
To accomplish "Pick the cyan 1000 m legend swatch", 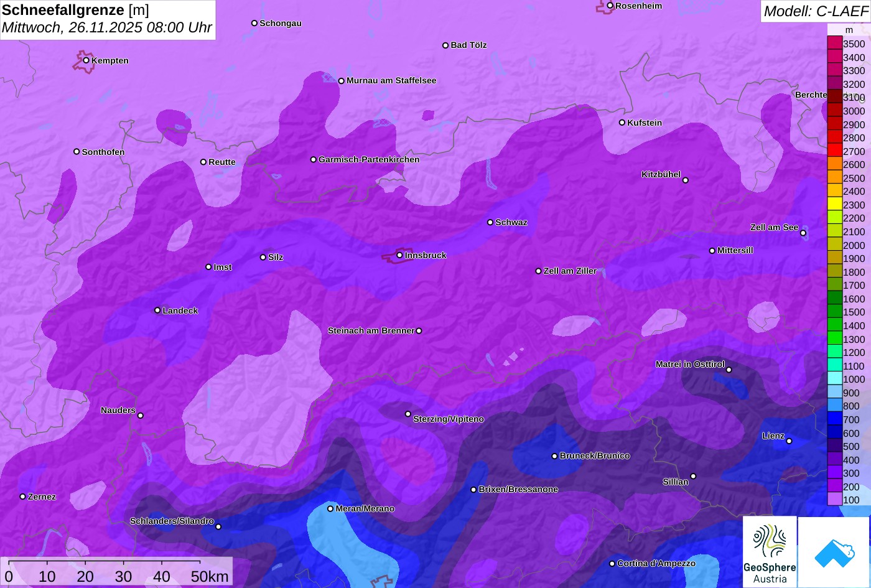I will [834, 379].
